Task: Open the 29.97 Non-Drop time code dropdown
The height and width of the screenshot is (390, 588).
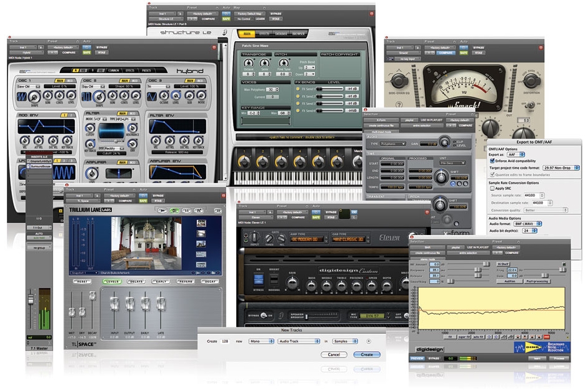Action: [561, 167]
